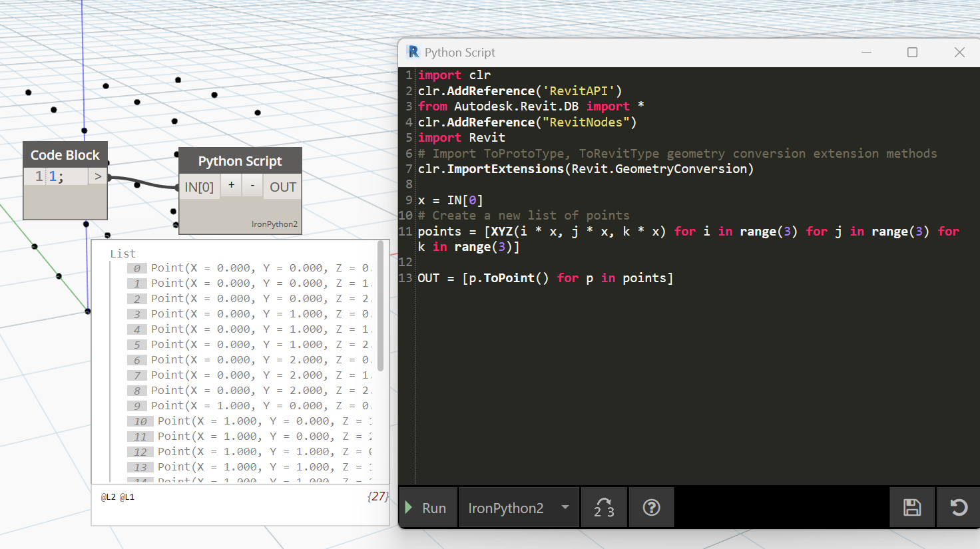The height and width of the screenshot is (549, 980).
Task: Click the IN[0] input port
Action: 199,187
